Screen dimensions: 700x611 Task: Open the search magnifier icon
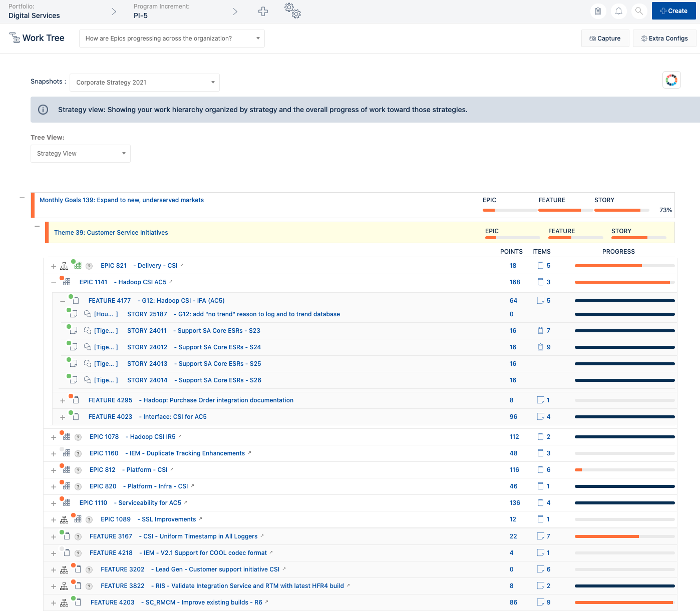[x=639, y=11]
